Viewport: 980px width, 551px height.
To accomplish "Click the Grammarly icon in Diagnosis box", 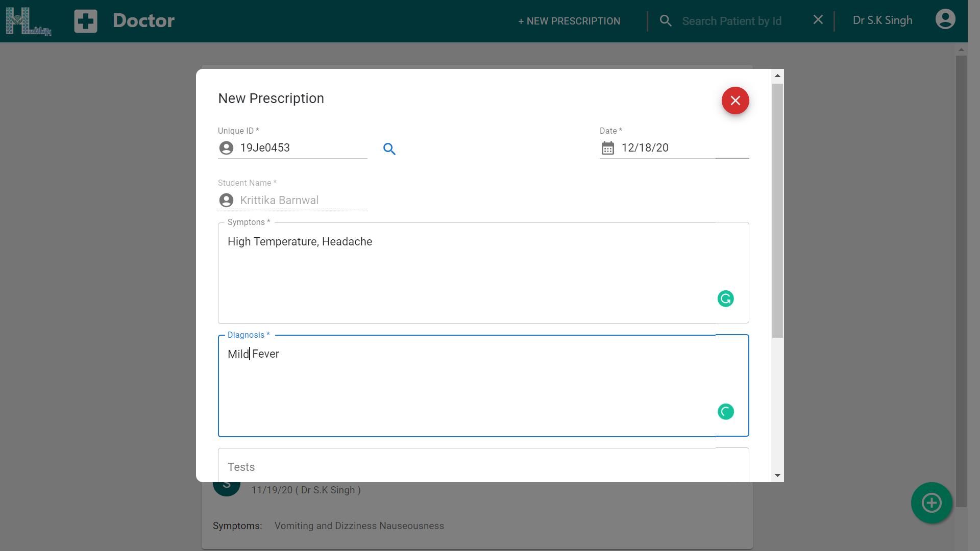I will click(725, 412).
